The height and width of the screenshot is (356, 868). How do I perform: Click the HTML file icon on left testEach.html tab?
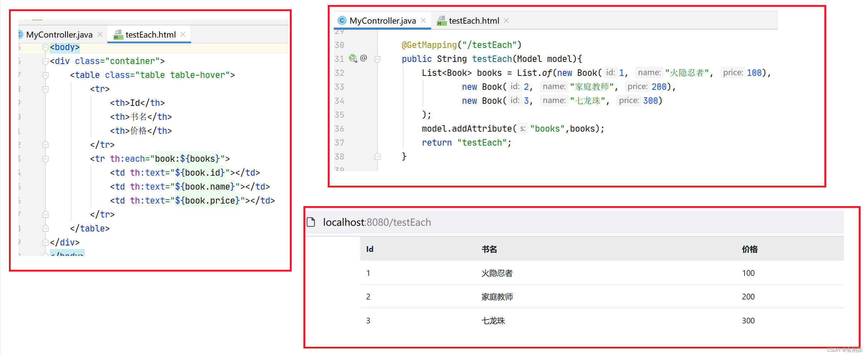point(118,35)
